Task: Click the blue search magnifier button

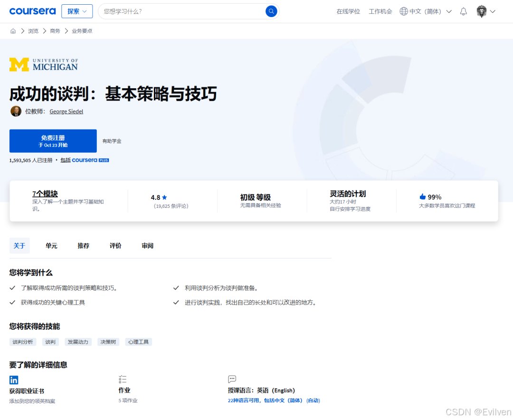Action: (x=271, y=11)
